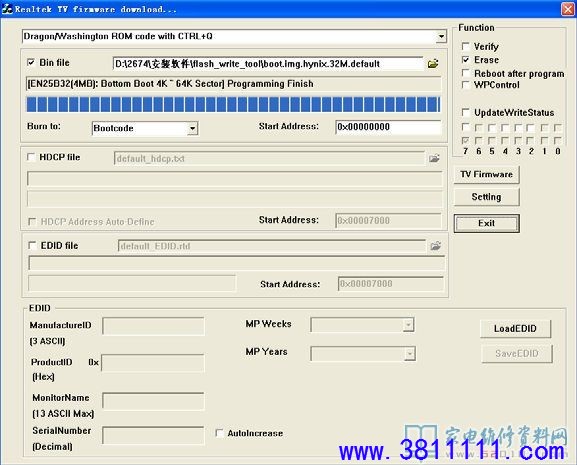
Task: Expand the MP Weeks dropdown
Action: click(x=408, y=325)
